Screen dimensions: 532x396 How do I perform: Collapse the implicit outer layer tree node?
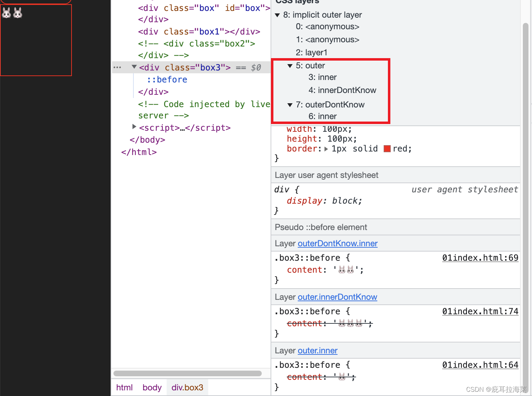[277, 15]
